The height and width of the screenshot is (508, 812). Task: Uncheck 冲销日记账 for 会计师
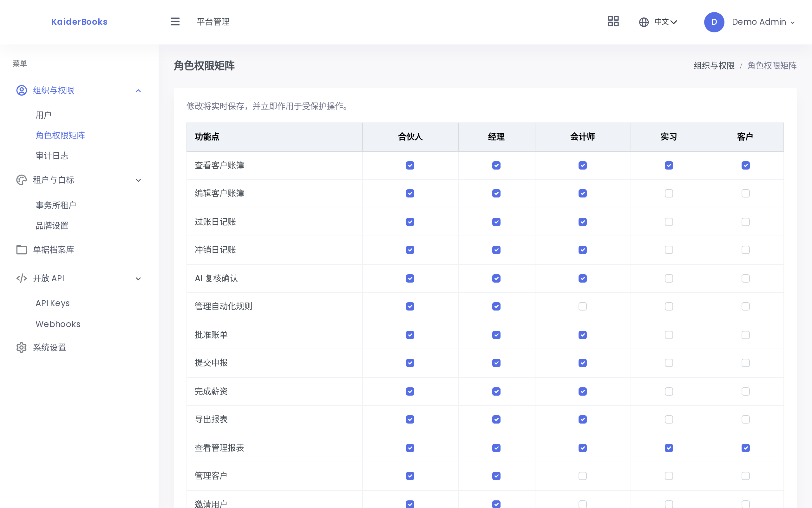point(582,250)
